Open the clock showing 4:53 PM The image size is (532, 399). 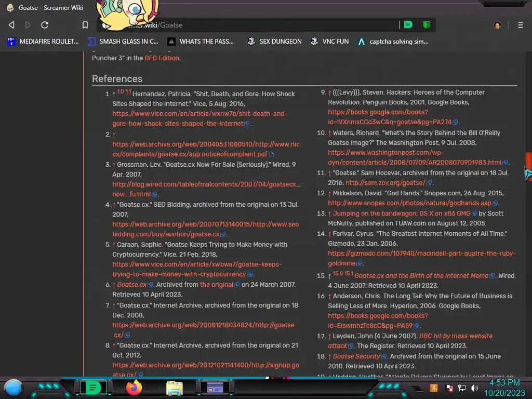[504, 388]
